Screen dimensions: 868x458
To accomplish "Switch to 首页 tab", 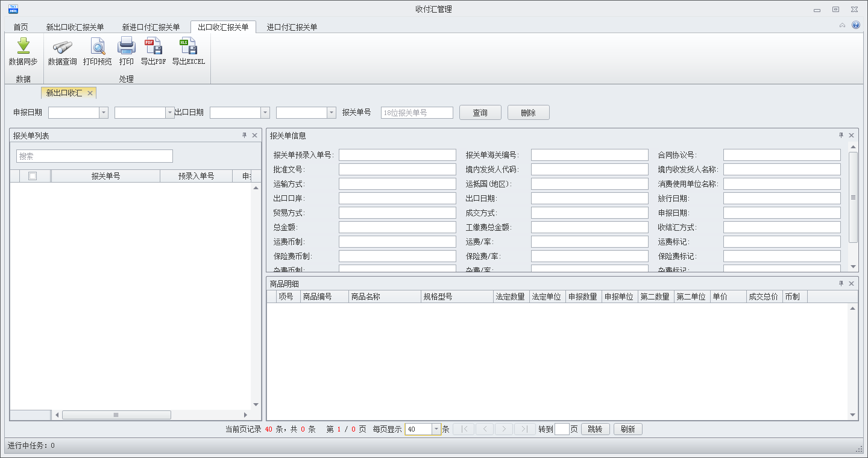I will click(21, 27).
